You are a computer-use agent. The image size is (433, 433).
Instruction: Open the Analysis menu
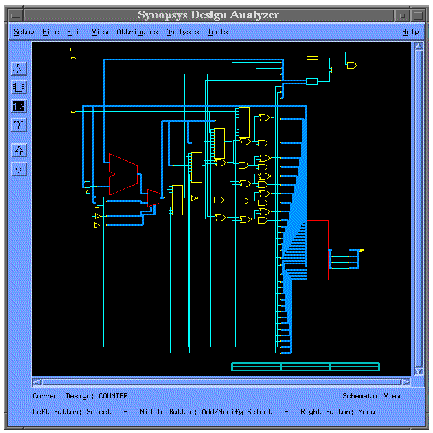point(183,32)
